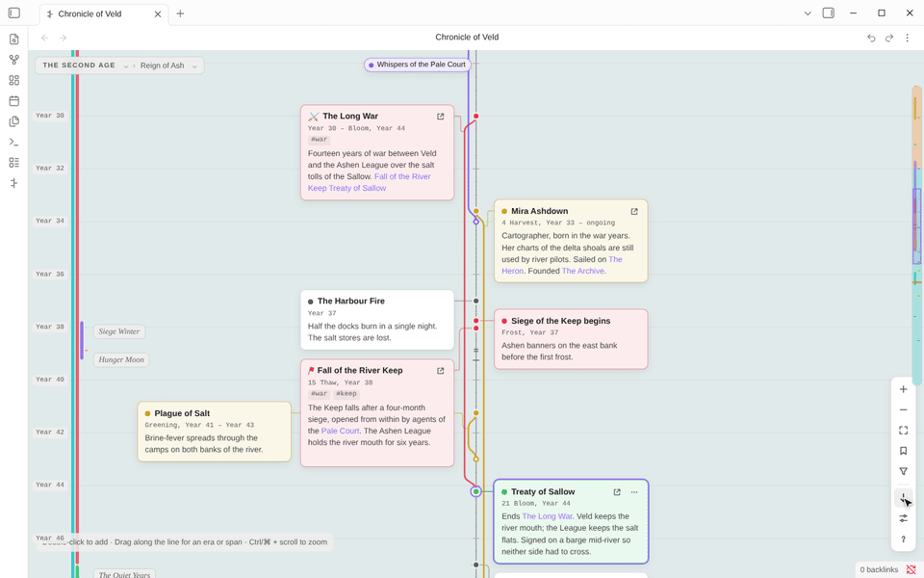
Task: Toggle the left sidebar panel
Action: click(14, 13)
